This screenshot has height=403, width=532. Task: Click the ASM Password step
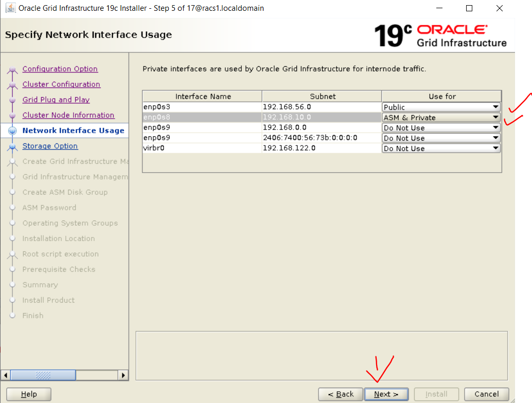pyautogui.click(x=49, y=208)
